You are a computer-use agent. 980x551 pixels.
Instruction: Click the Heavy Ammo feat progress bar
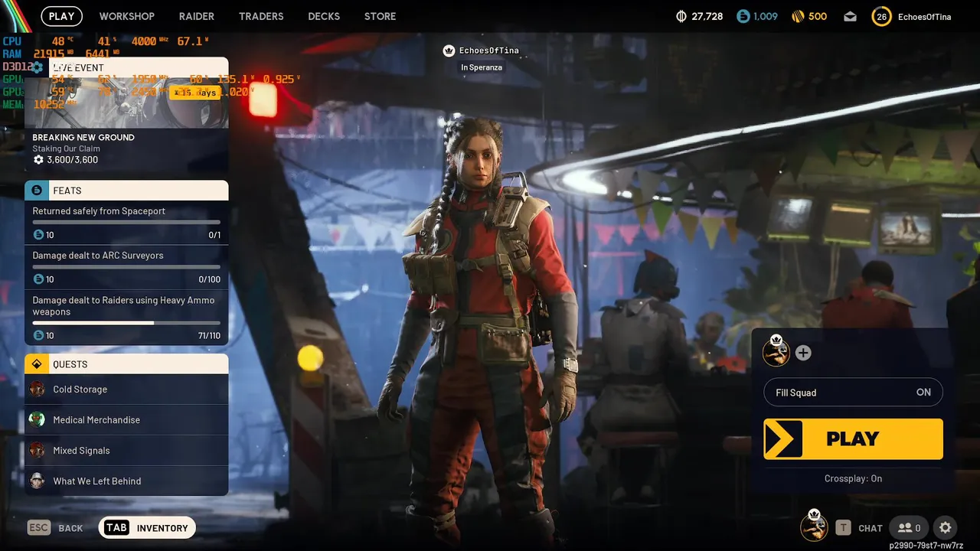(x=126, y=323)
